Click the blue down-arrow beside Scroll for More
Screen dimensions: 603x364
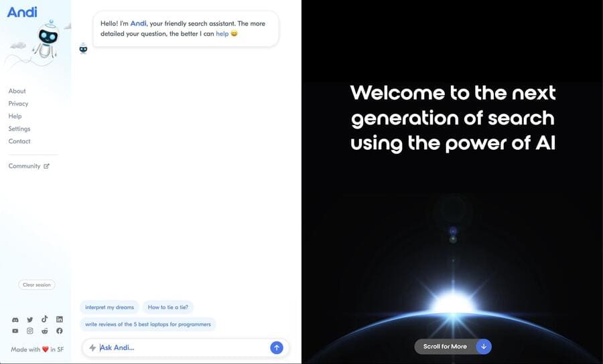484,347
